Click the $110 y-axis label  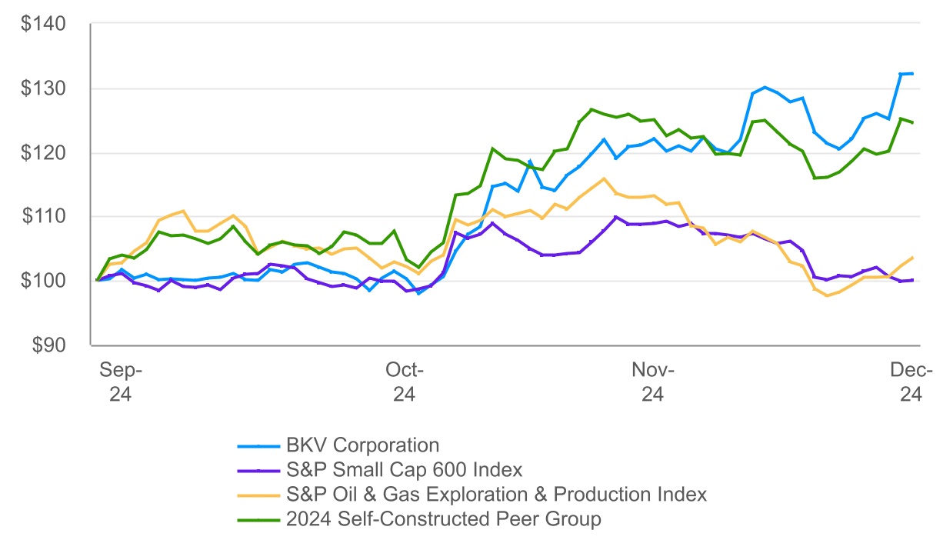(43, 217)
